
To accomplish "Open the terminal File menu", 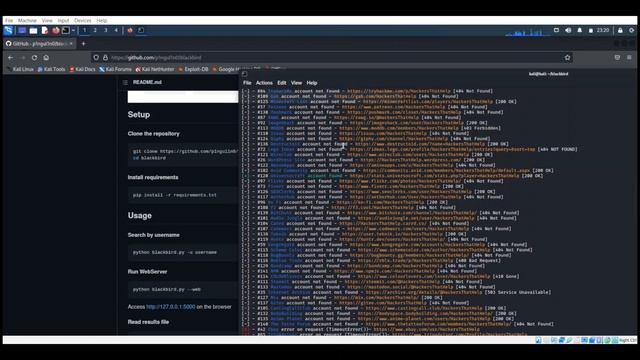I will (247, 83).
